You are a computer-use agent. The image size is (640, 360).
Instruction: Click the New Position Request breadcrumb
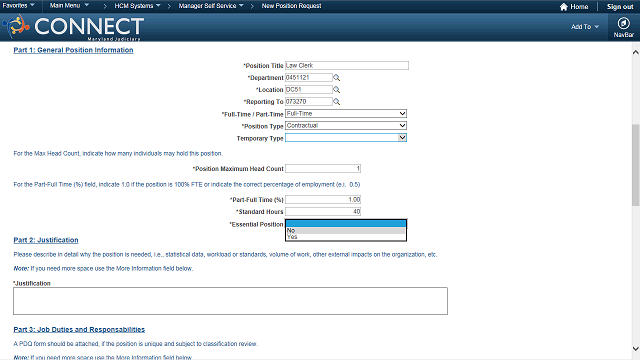tap(291, 6)
